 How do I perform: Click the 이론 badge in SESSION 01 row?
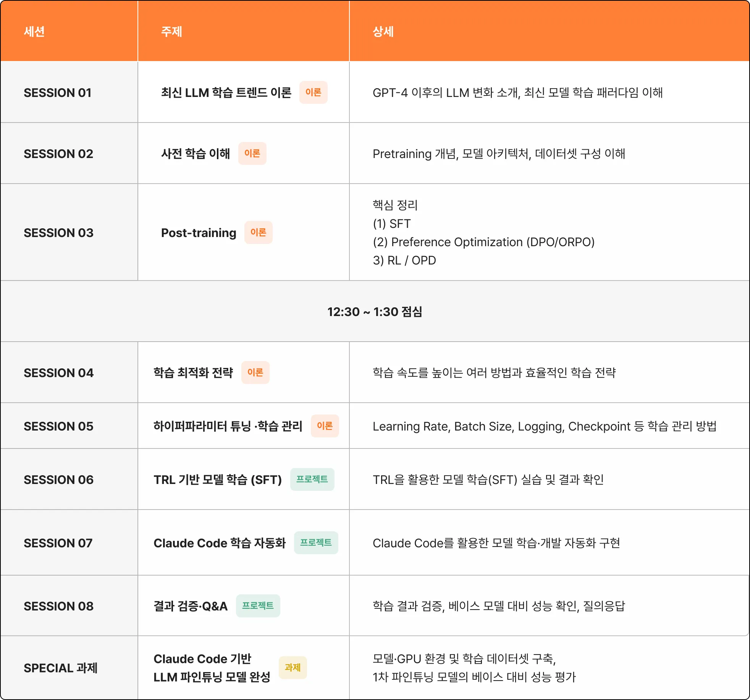pos(314,92)
